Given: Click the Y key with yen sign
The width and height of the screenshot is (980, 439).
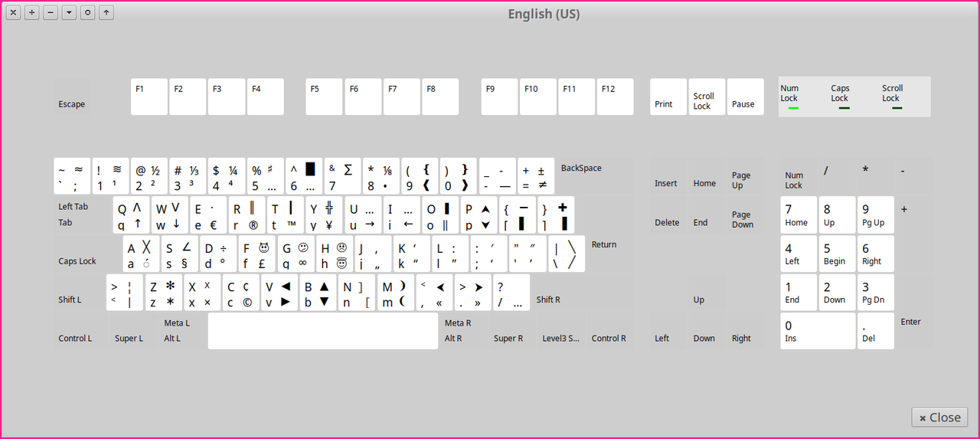Looking at the screenshot, I should coord(325,215).
